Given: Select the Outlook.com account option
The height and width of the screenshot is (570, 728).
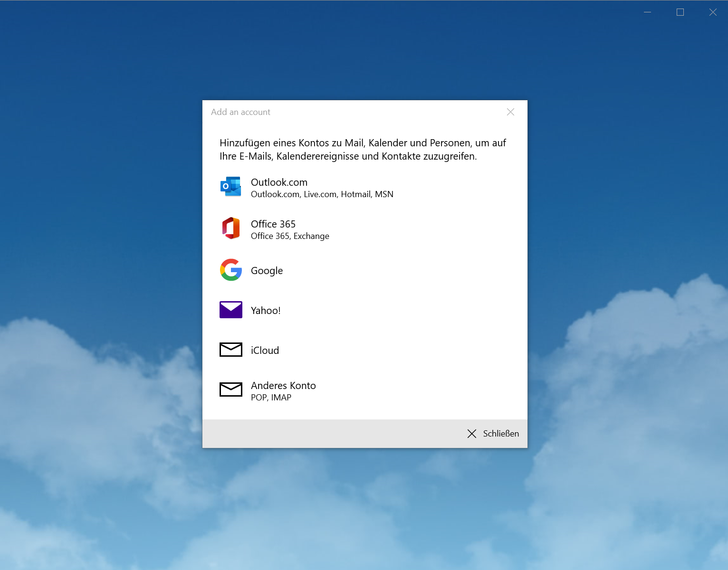Looking at the screenshot, I should click(365, 188).
